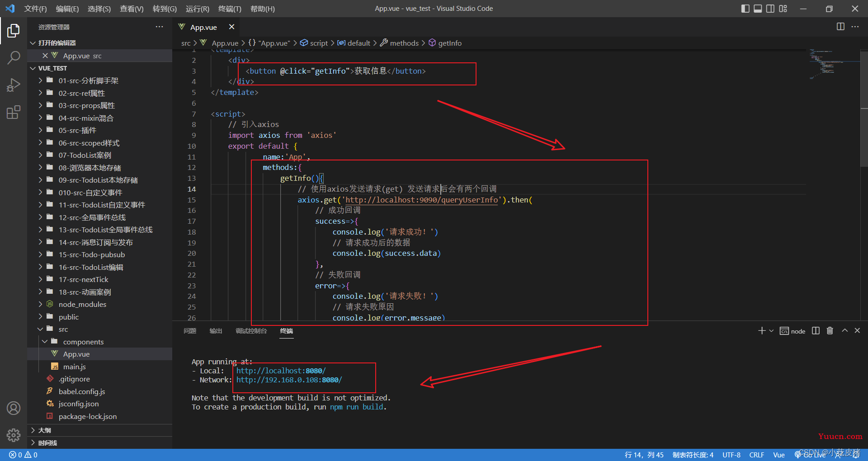Expand the 14-src-消息订阅与发布 folder
The width and height of the screenshot is (868, 461).
coord(99,242)
